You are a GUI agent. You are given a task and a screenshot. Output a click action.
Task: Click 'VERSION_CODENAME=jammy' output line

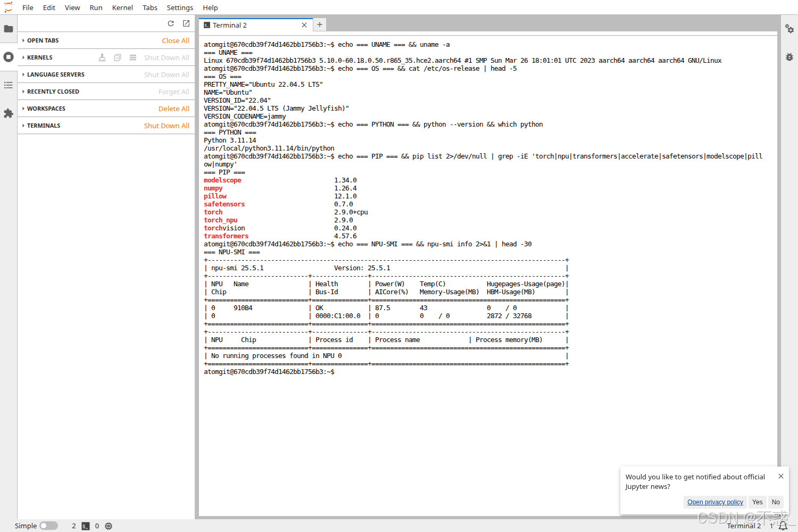click(x=245, y=117)
